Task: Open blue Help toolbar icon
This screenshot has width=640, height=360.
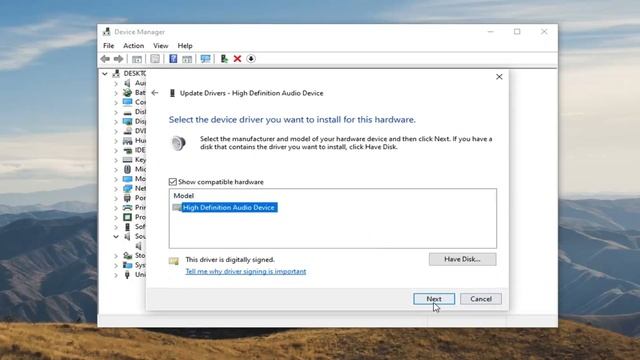Action: (173, 59)
